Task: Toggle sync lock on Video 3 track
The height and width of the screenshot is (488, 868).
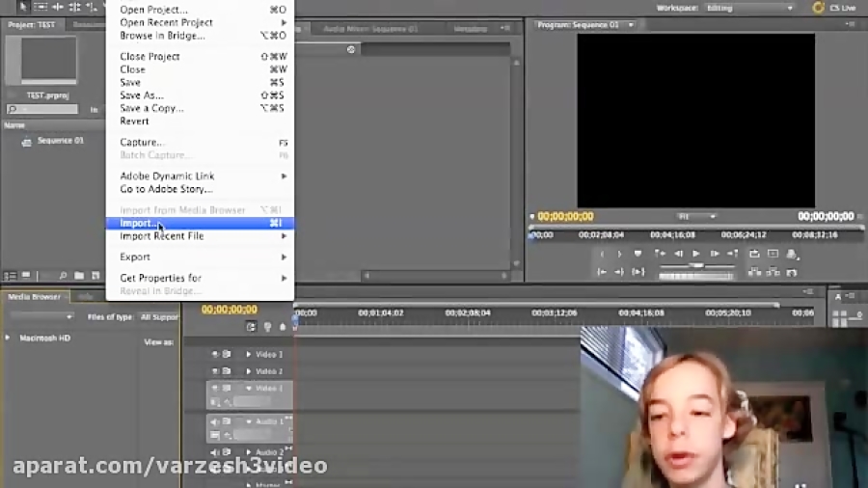Action: 227,354
